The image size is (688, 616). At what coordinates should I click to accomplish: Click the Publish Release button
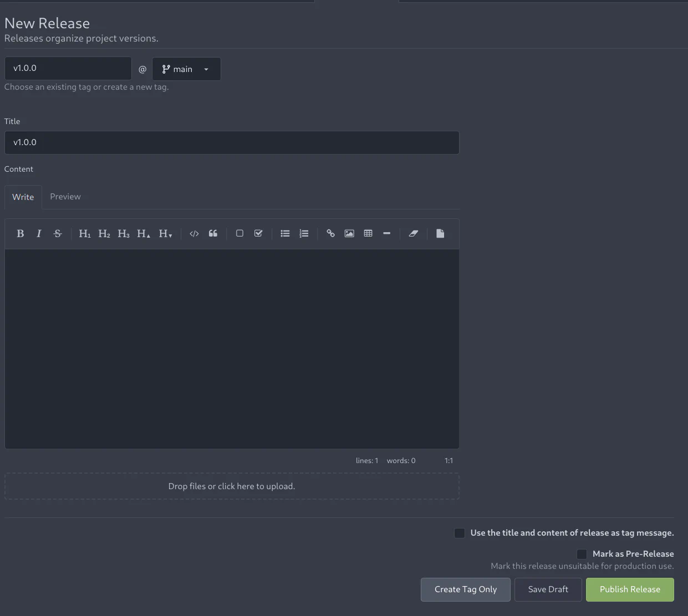(x=630, y=589)
